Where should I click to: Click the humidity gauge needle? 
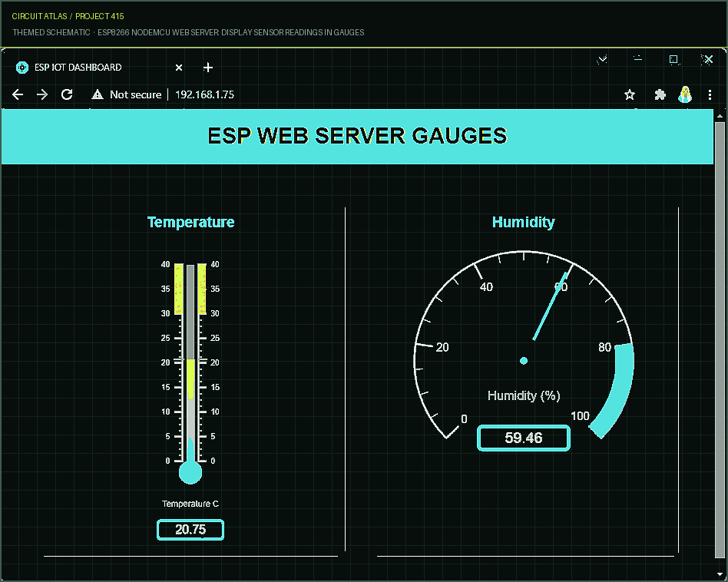click(x=550, y=306)
